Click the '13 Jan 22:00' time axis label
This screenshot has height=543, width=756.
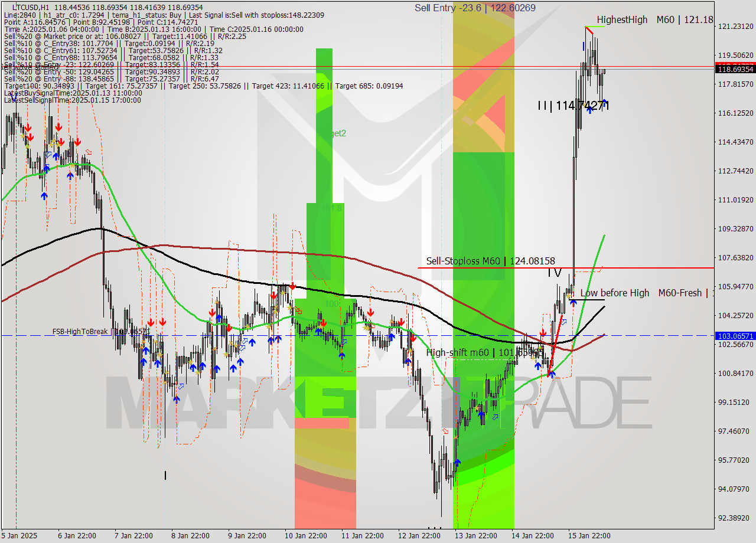pyautogui.click(x=477, y=536)
